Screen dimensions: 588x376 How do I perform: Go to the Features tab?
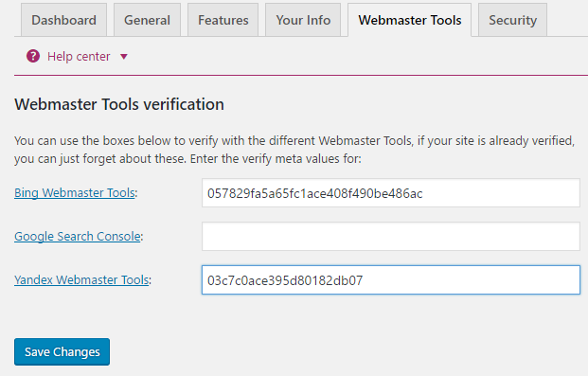[223, 20]
